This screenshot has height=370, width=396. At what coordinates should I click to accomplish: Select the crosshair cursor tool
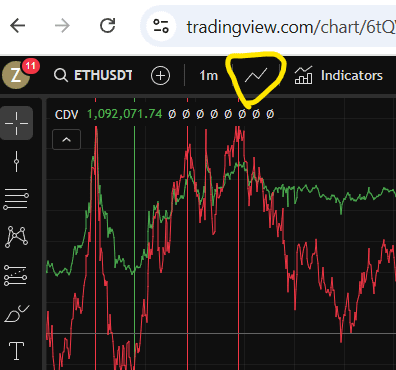click(x=16, y=123)
